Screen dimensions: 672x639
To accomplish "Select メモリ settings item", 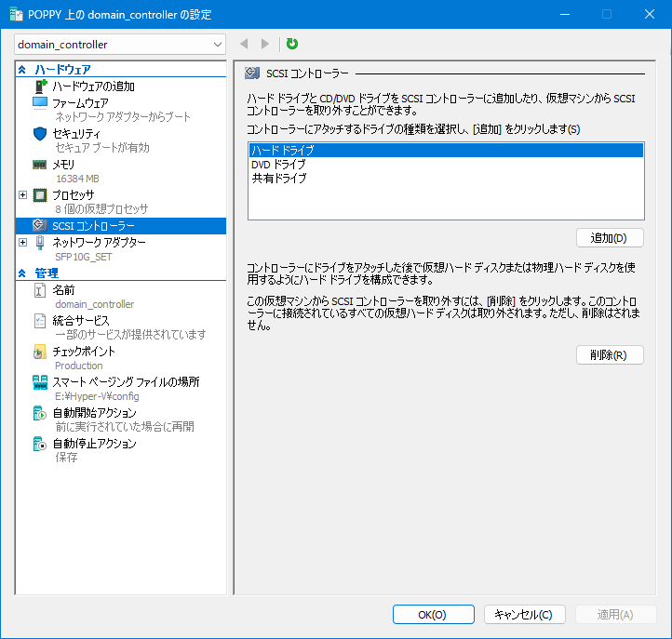I will point(63,165).
